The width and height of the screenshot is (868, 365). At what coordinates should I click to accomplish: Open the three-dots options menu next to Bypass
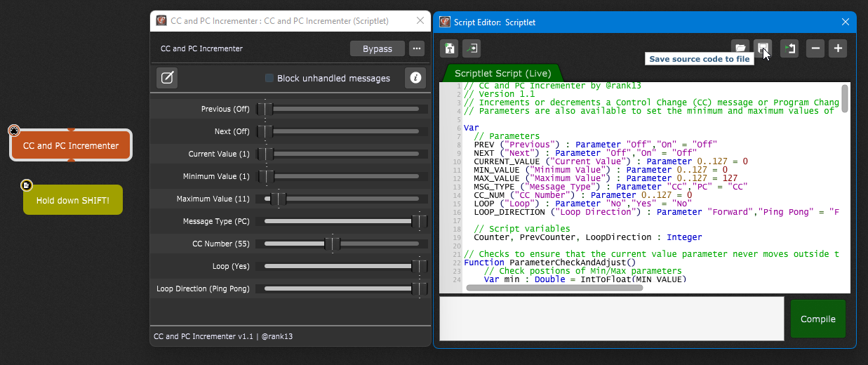(417, 48)
